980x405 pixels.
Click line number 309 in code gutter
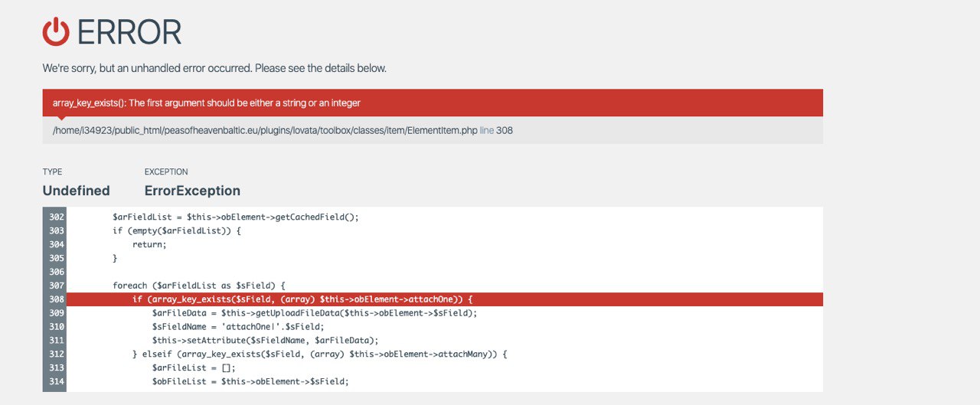coord(56,313)
